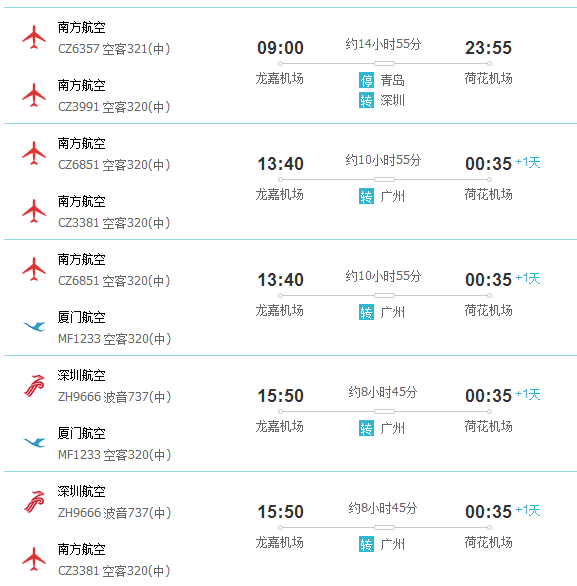The image size is (577, 586).
Task: Select the 23:55 arrival time
Action: pos(488,48)
